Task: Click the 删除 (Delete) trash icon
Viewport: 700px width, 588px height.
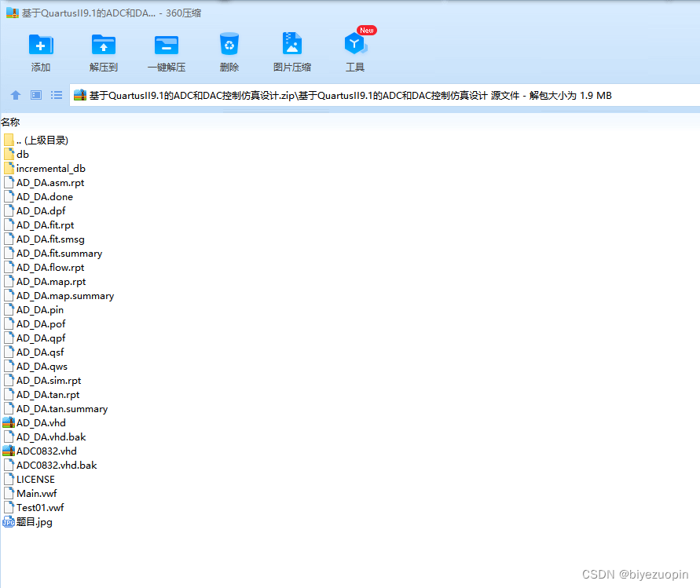Action: pyautogui.click(x=229, y=44)
